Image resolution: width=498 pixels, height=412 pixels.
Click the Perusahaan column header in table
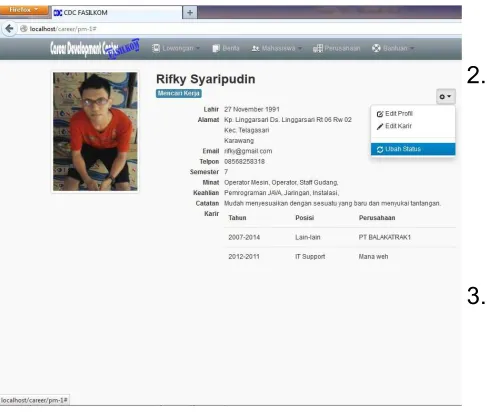377,218
